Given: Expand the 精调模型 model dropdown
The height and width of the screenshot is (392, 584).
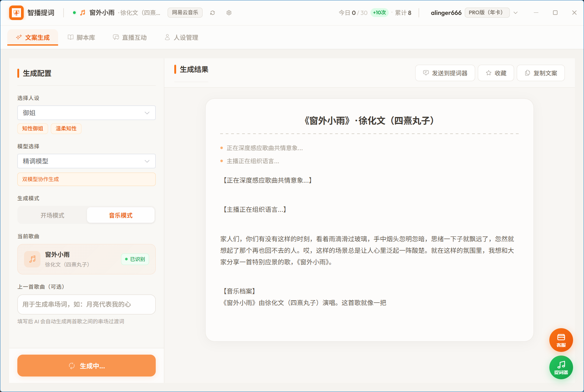Looking at the screenshot, I should (86, 161).
